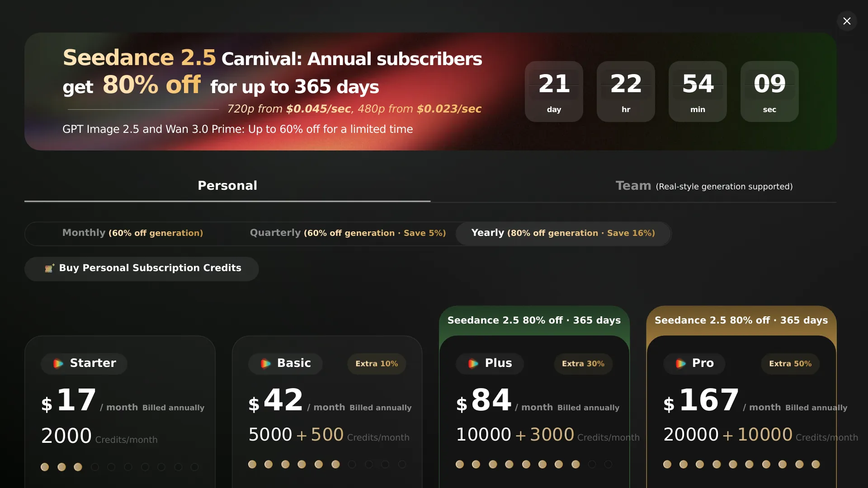The image size is (868, 488).
Task: Click the Pro plan logo icon
Action: point(681,363)
